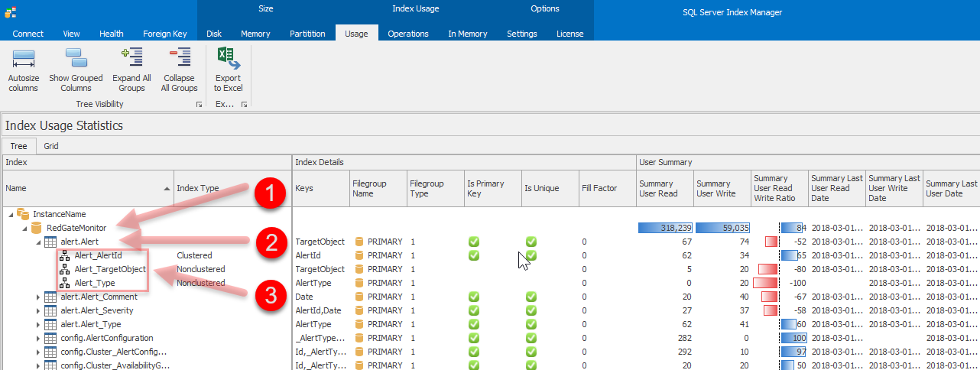Open the Disk ribbon tab
The image size is (980, 370).
point(214,34)
